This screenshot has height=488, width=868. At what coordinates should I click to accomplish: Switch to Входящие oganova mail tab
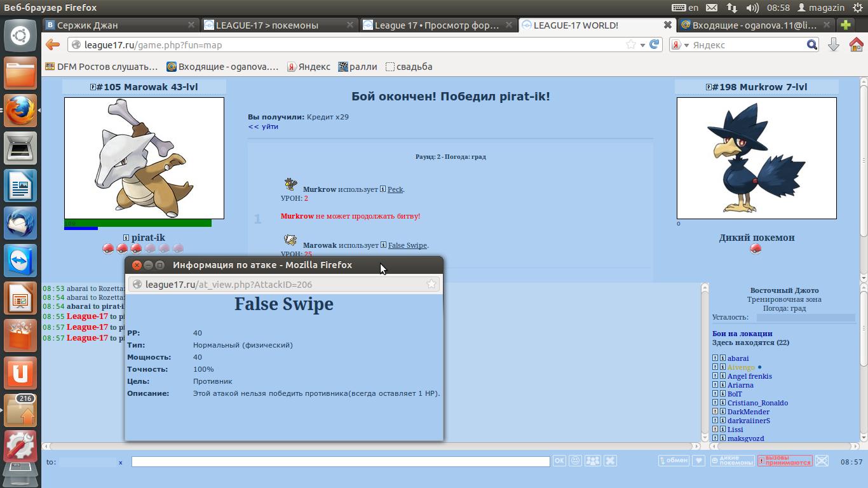[756, 25]
